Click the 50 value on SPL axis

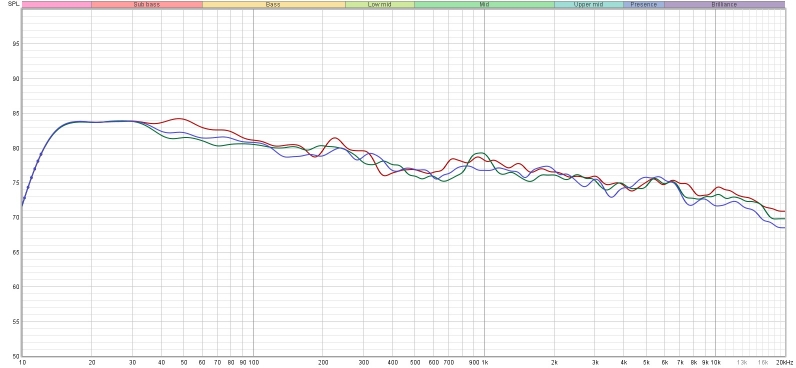[15, 356]
